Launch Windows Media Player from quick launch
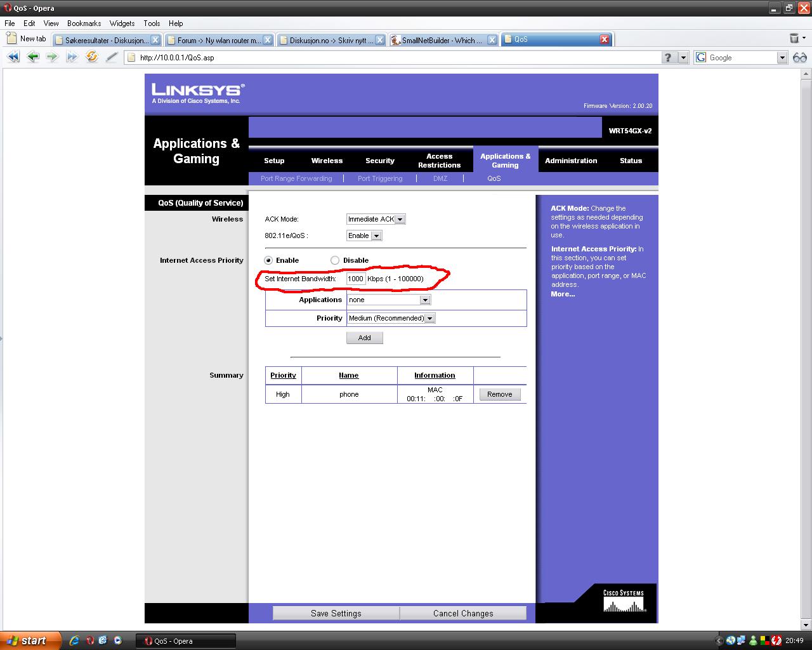This screenshot has height=650, width=812. [x=117, y=640]
